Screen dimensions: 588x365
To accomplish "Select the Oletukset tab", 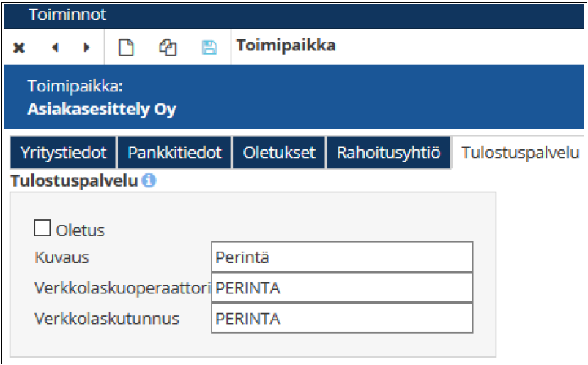I will (x=279, y=153).
